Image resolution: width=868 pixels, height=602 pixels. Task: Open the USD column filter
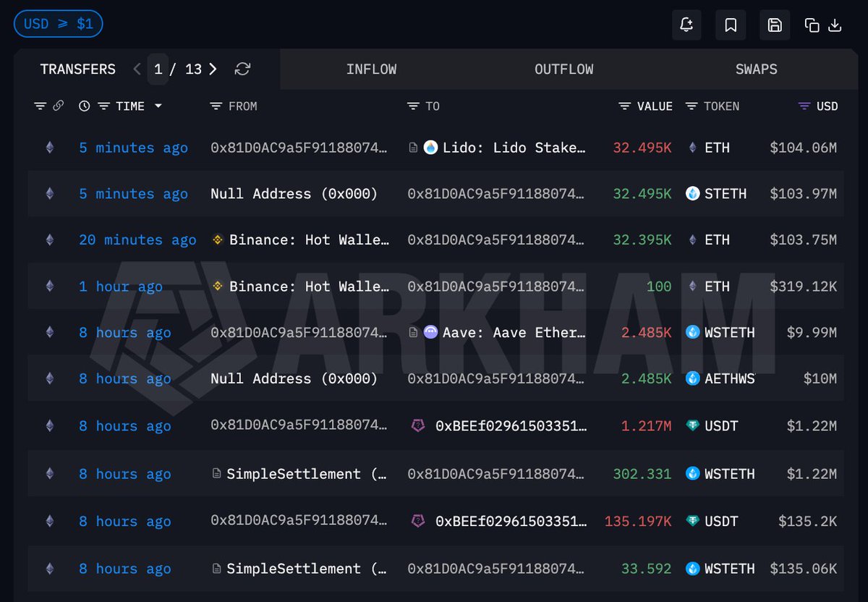pyautogui.click(x=804, y=106)
